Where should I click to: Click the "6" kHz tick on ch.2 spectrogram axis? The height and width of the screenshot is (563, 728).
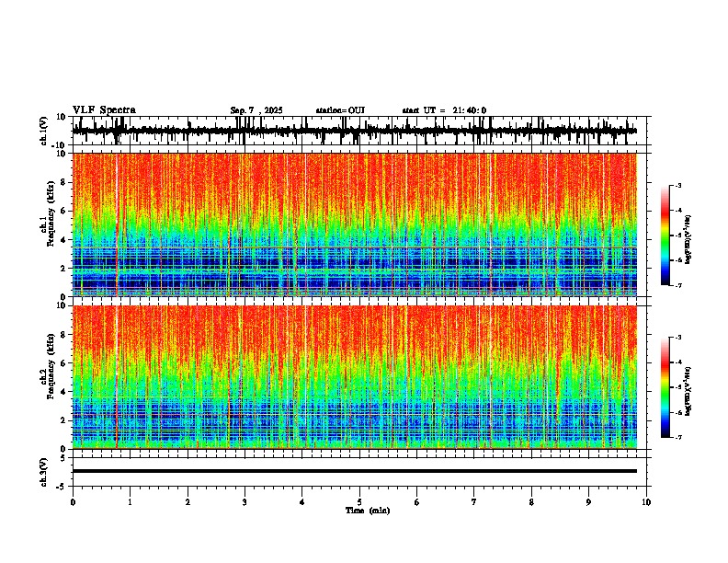[64, 362]
